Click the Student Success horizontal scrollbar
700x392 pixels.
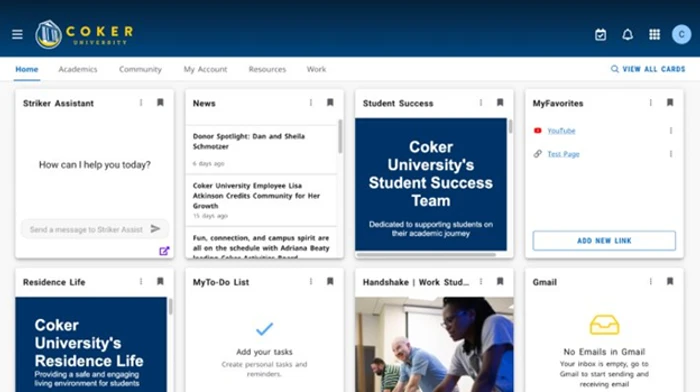(x=426, y=255)
